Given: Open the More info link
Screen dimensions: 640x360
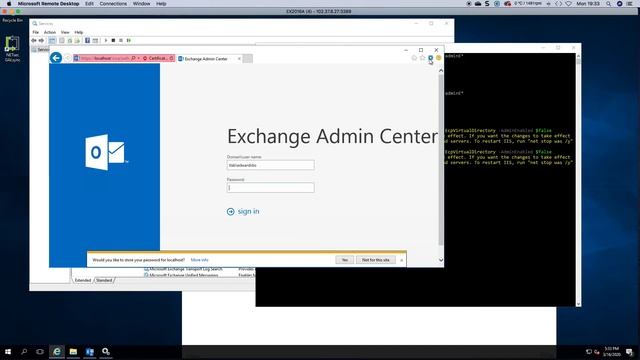Looking at the screenshot, I should [200, 260].
